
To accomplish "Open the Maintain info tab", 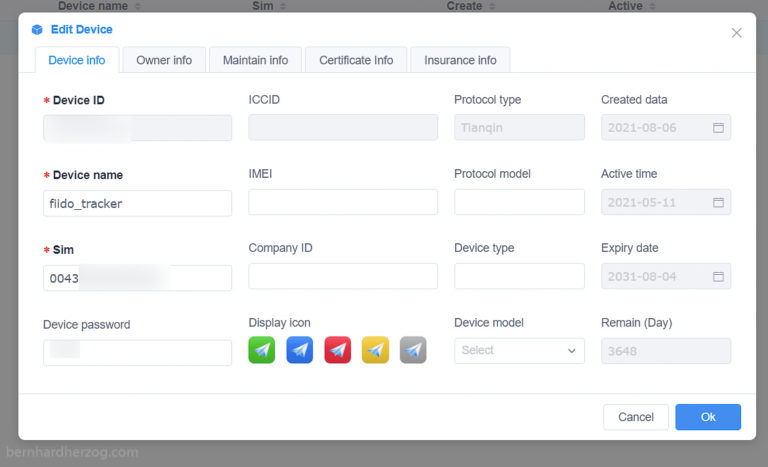I will point(255,60).
